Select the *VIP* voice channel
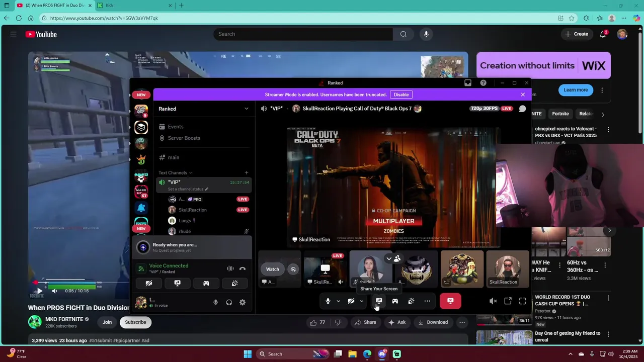Screen dimensions: 644x362 pyautogui.click(x=203, y=185)
